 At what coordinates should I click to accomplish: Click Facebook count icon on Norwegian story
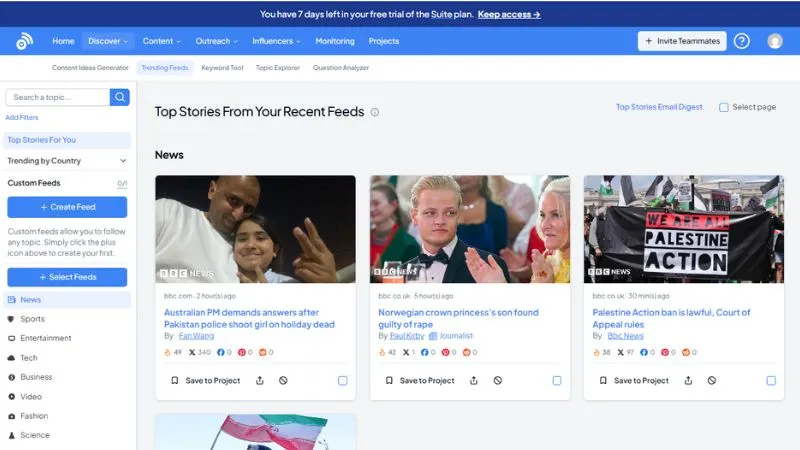[x=424, y=352]
